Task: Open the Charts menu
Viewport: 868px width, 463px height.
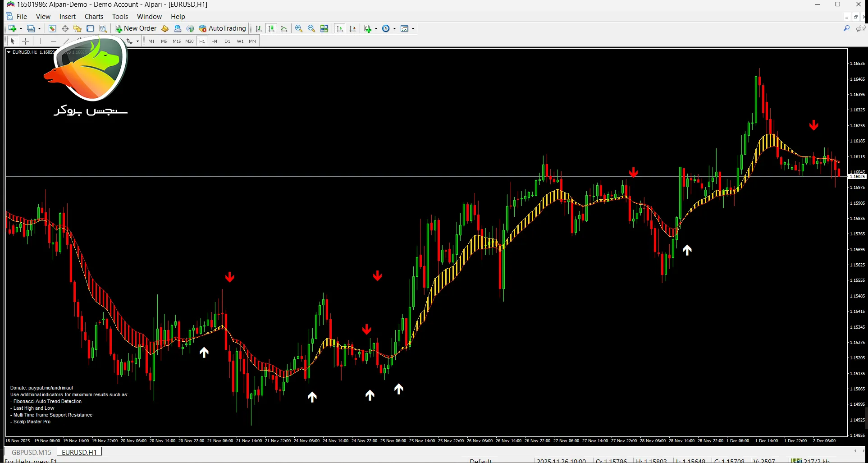Action: click(x=94, y=17)
